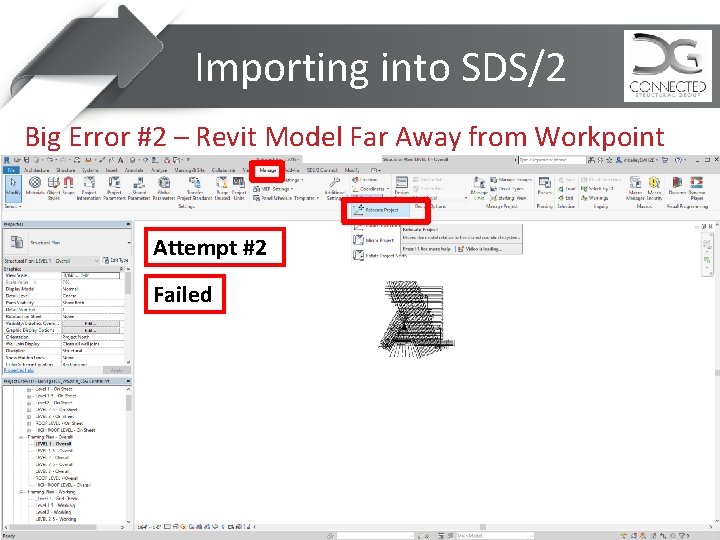The height and width of the screenshot is (540, 720).
Task: Click Decal Types
Action: pos(507,189)
